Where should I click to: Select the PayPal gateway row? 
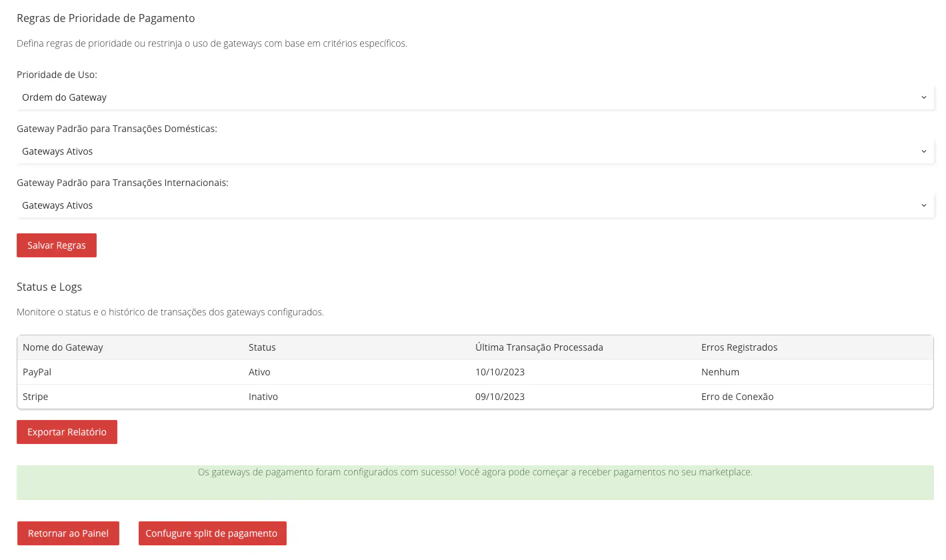tap(37, 372)
